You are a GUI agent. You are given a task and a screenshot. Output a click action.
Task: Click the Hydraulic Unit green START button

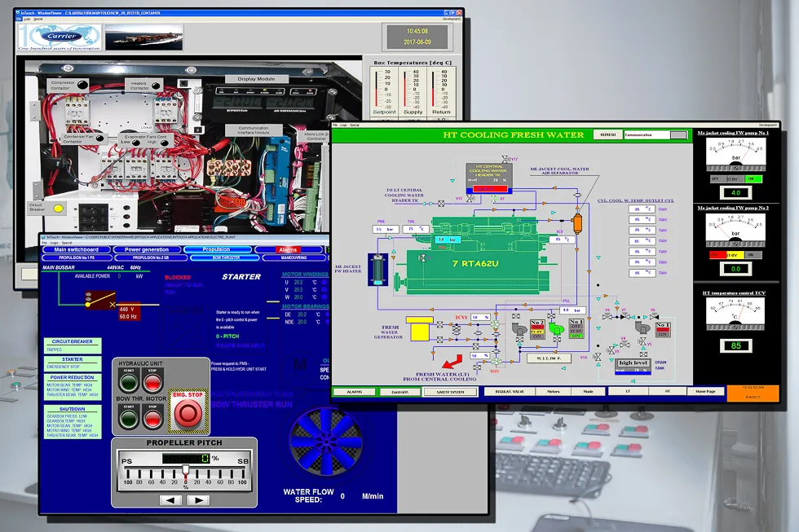point(129,383)
